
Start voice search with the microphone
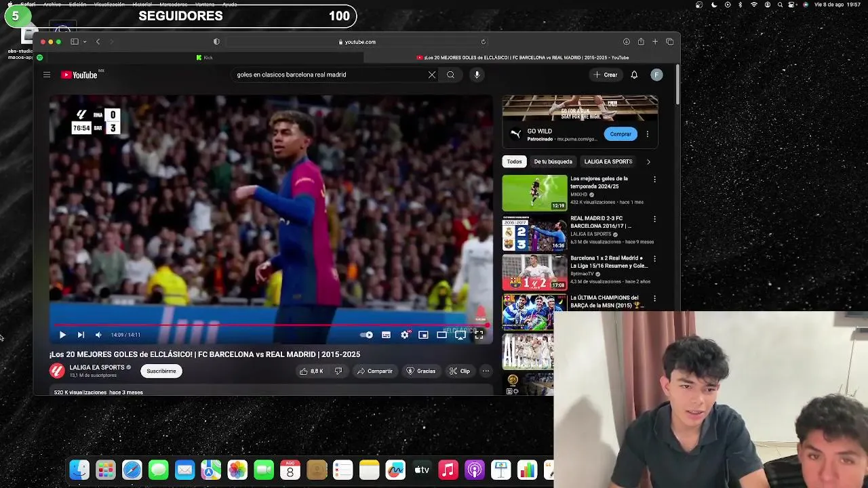[477, 75]
